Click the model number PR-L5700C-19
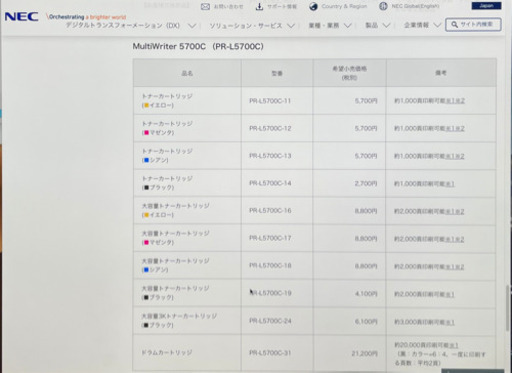The width and height of the screenshot is (512, 373). coord(270,293)
